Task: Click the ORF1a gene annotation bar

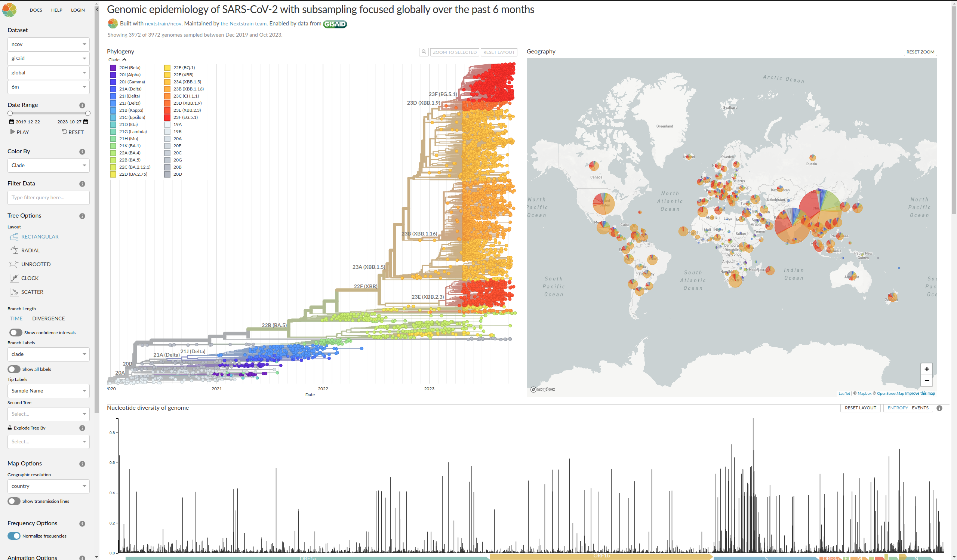Action: pyautogui.click(x=308, y=558)
